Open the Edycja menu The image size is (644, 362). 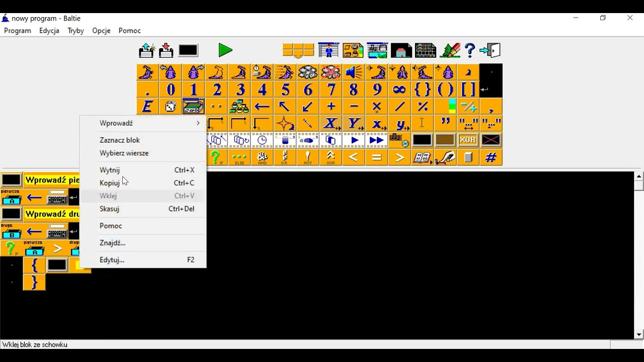49,31
